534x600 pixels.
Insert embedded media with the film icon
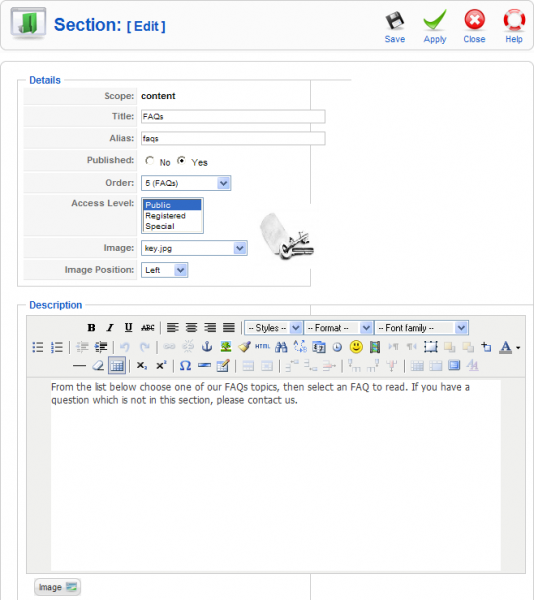pos(375,347)
